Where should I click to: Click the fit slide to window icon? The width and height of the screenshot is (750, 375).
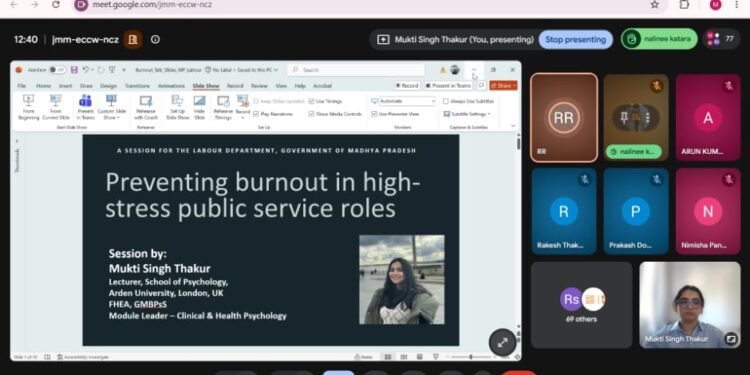point(517,357)
